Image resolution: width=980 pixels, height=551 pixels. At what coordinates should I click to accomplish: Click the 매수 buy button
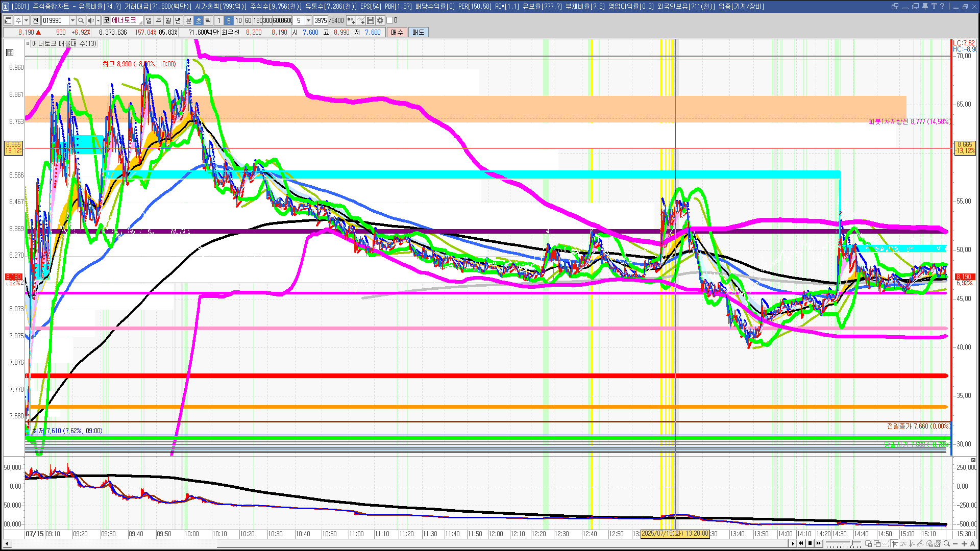coord(397,32)
